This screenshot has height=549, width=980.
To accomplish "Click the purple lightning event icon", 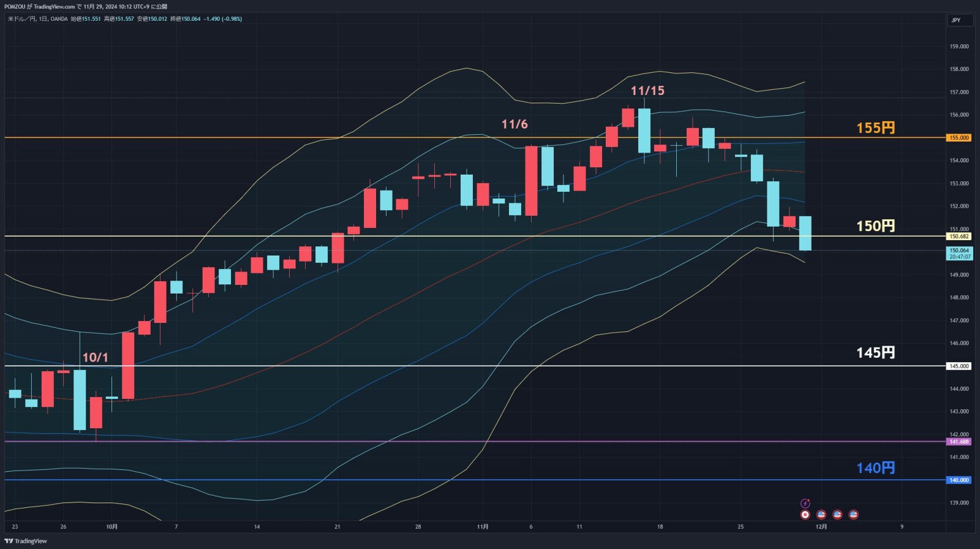I will (x=805, y=504).
